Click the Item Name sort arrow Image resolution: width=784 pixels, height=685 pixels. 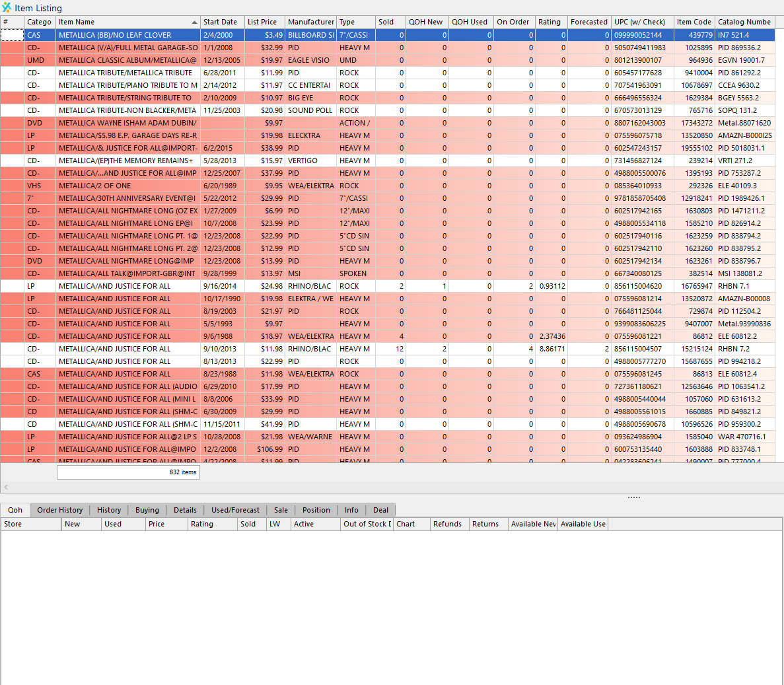click(x=194, y=22)
